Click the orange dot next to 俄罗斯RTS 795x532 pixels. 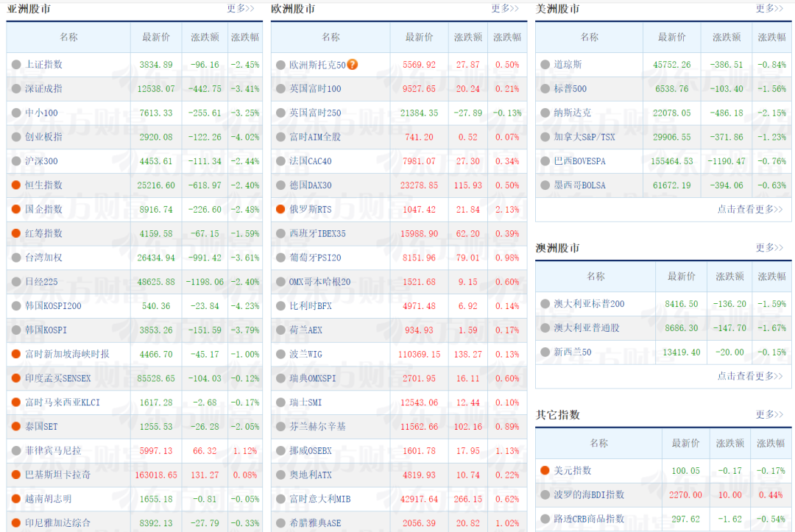(x=280, y=210)
